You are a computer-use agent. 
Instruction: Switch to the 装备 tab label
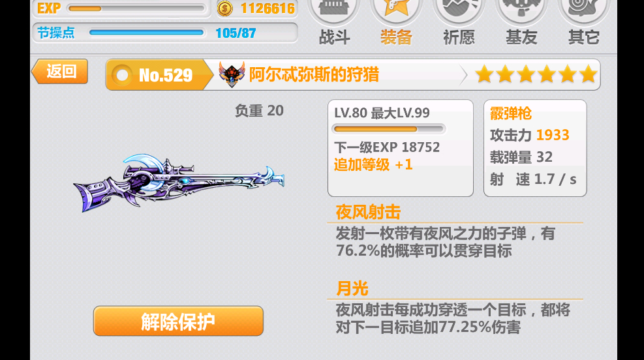tap(396, 37)
